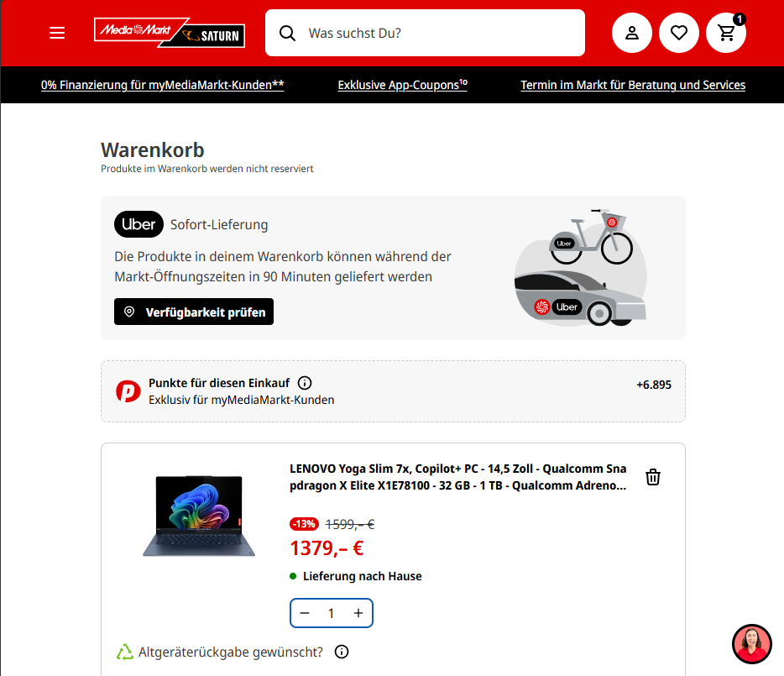Open info icon next to Punkte für diesen Einkauf
784x676 pixels.
click(x=305, y=383)
